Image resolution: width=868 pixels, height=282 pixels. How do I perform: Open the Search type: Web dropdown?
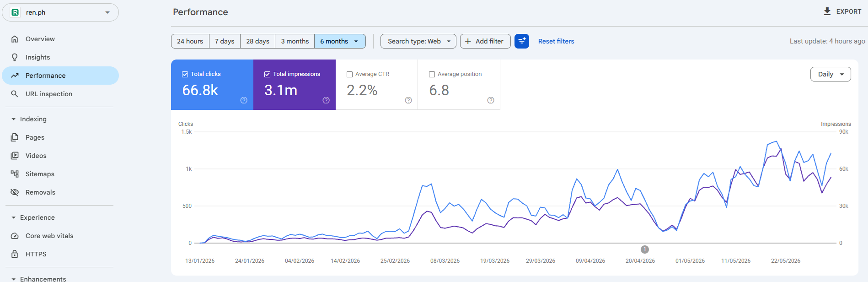[418, 41]
